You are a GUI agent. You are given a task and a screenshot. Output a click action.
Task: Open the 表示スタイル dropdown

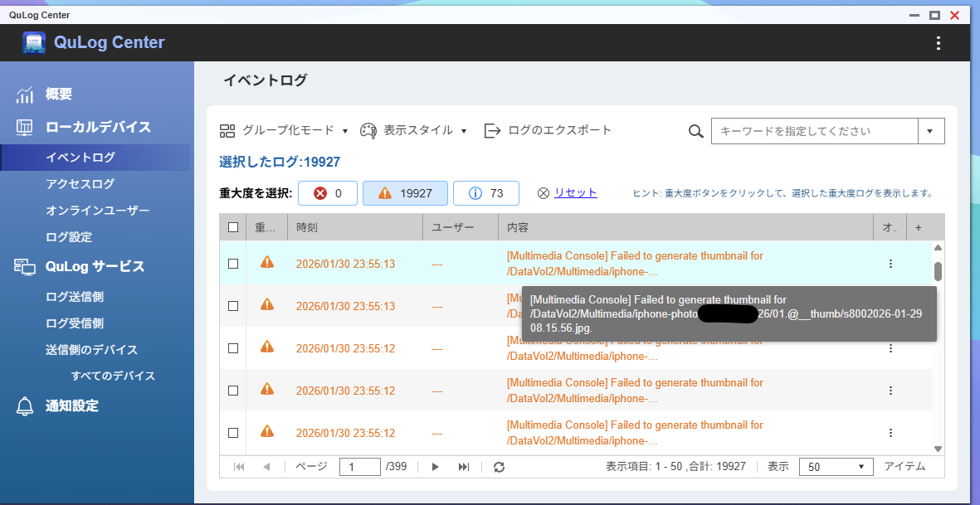click(413, 130)
